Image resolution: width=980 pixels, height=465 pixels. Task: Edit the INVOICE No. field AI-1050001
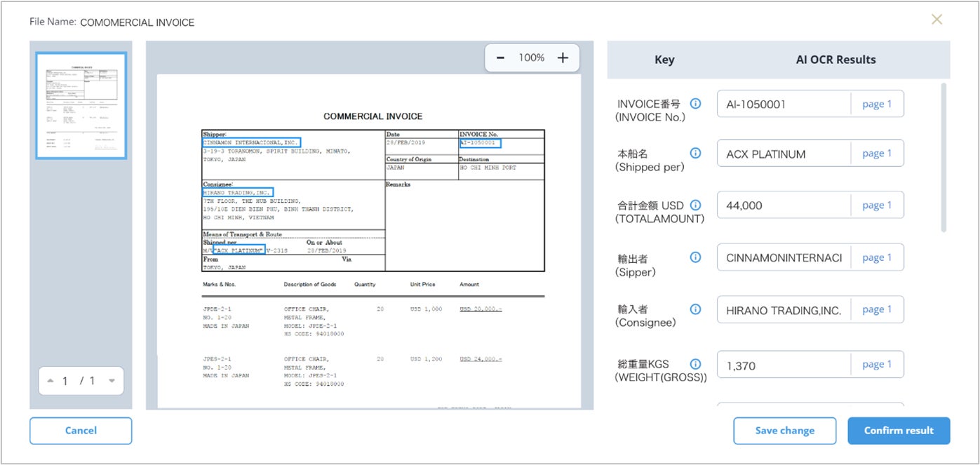pyautogui.click(x=784, y=104)
